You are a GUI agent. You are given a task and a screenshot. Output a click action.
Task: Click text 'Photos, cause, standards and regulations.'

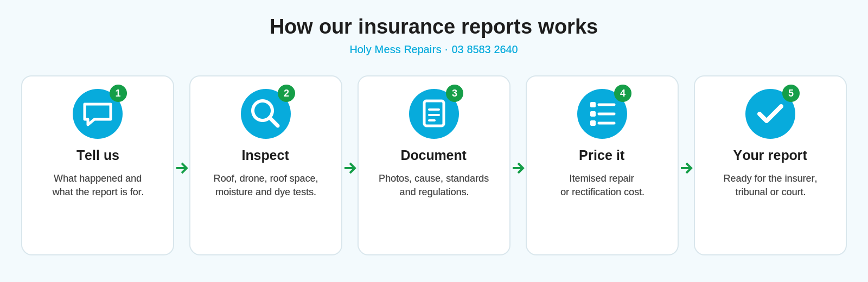(434, 185)
